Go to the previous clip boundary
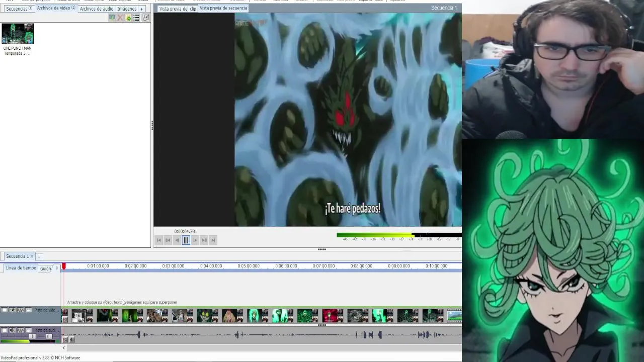This screenshot has height=362, width=644. point(168,240)
